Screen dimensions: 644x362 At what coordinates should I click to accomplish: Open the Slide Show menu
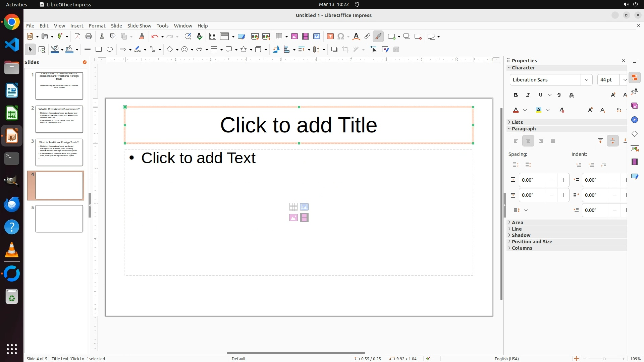point(139,26)
